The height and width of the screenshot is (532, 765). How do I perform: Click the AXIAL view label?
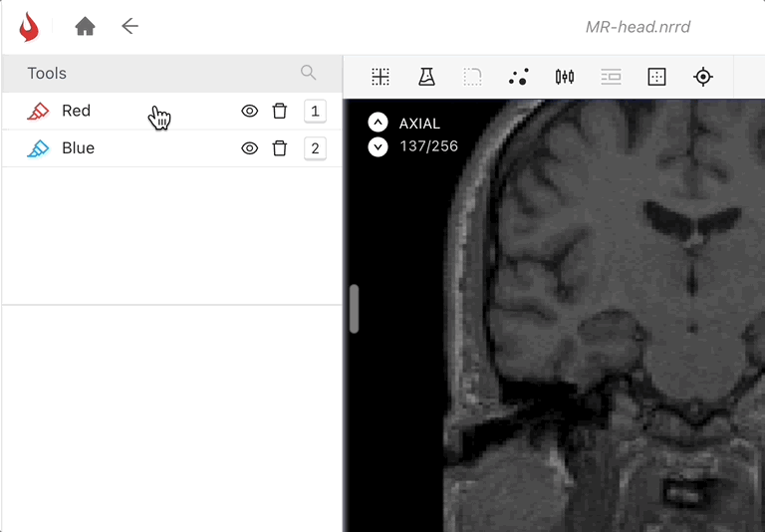click(419, 124)
